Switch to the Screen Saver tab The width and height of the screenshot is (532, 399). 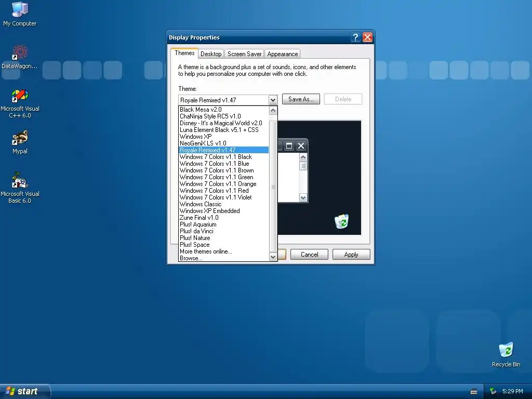pyautogui.click(x=244, y=54)
